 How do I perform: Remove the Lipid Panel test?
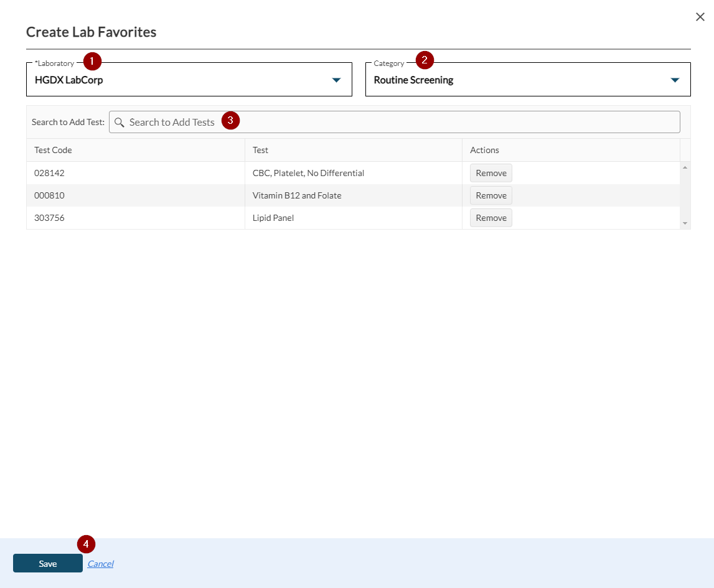(x=491, y=218)
